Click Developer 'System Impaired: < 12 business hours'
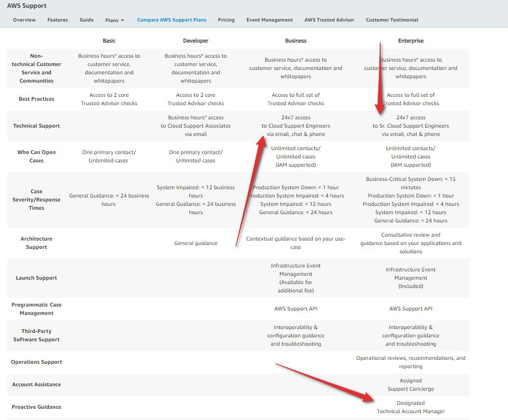 click(196, 192)
